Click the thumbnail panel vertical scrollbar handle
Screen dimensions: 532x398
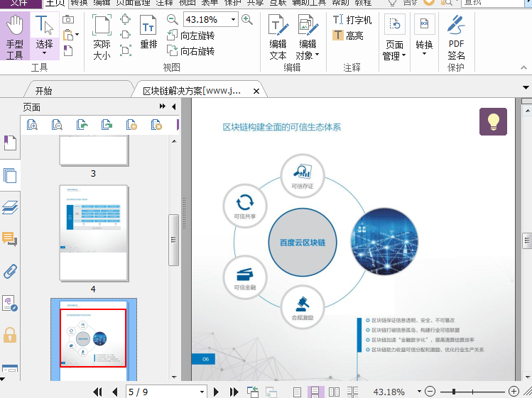tap(174, 240)
